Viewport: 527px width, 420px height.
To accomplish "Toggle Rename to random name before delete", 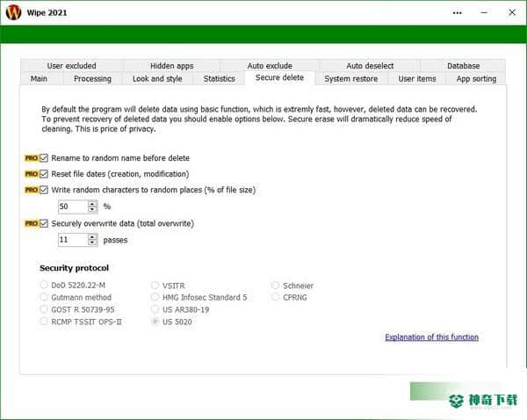I will tap(44, 158).
